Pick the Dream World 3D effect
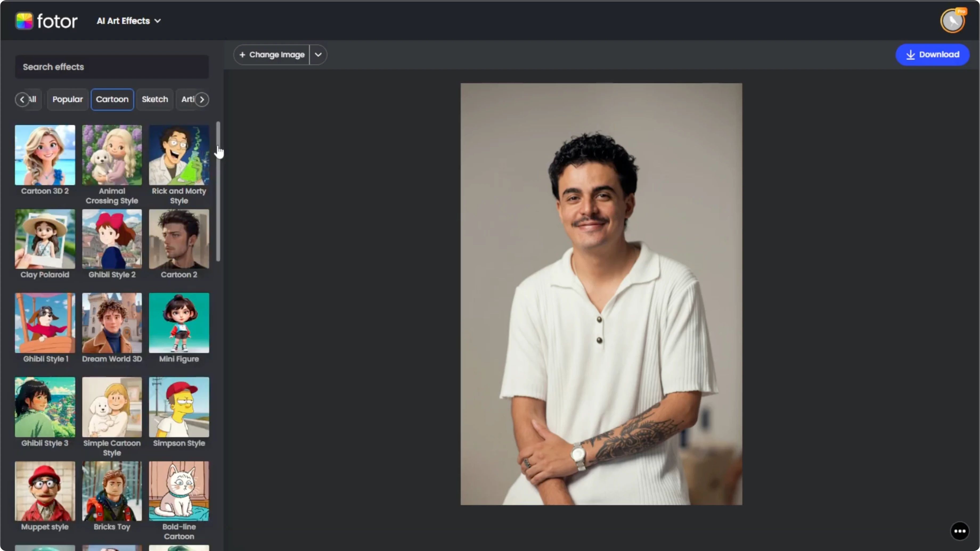Viewport: 980px width, 551px height. (112, 323)
